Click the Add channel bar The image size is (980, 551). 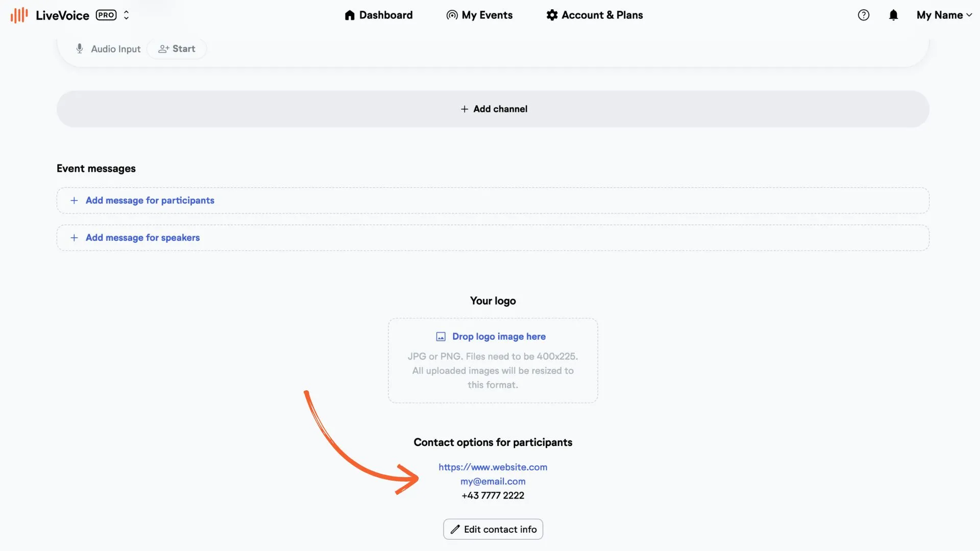click(493, 109)
